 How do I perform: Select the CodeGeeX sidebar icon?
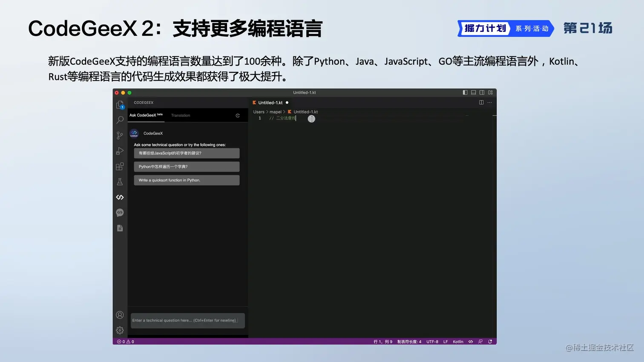tap(120, 197)
